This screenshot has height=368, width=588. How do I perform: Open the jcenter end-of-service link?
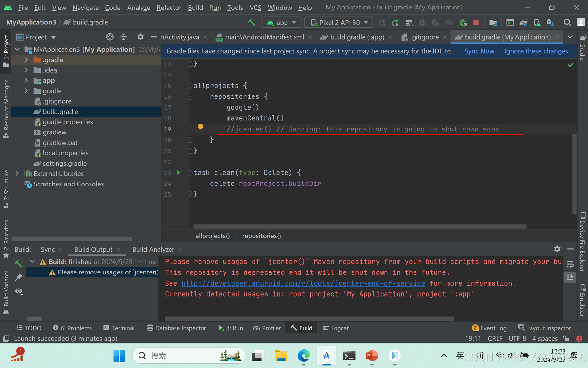point(303,283)
